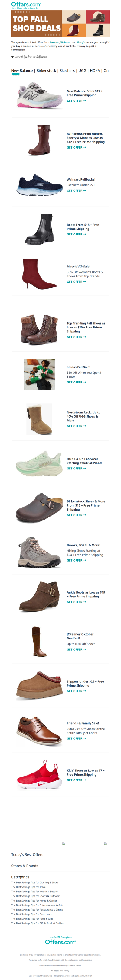Select the HOKA brand tab
The width and height of the screenshot is (121, 980).
[x=95, y=70]
